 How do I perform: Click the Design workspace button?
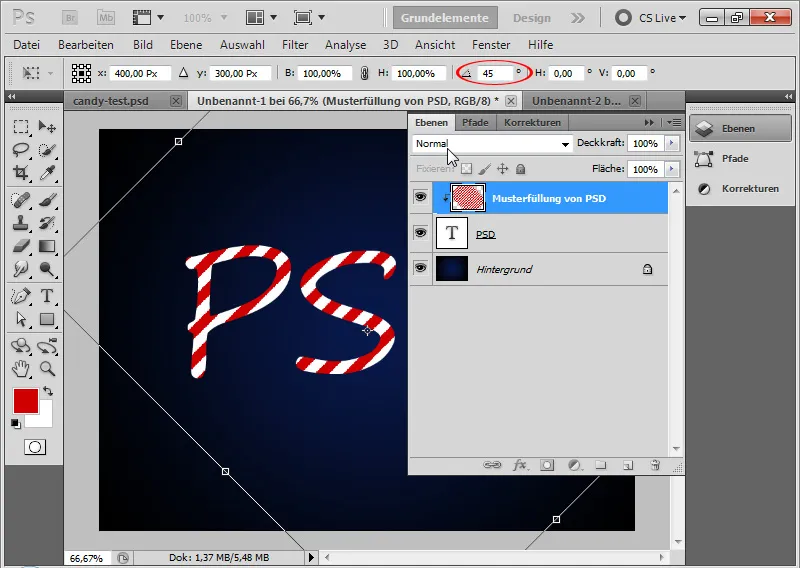click(532, 18)
